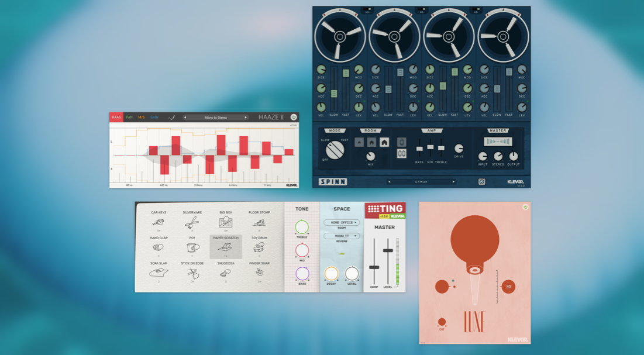Click the Mid knob in Ting Tone

[302, 250]
